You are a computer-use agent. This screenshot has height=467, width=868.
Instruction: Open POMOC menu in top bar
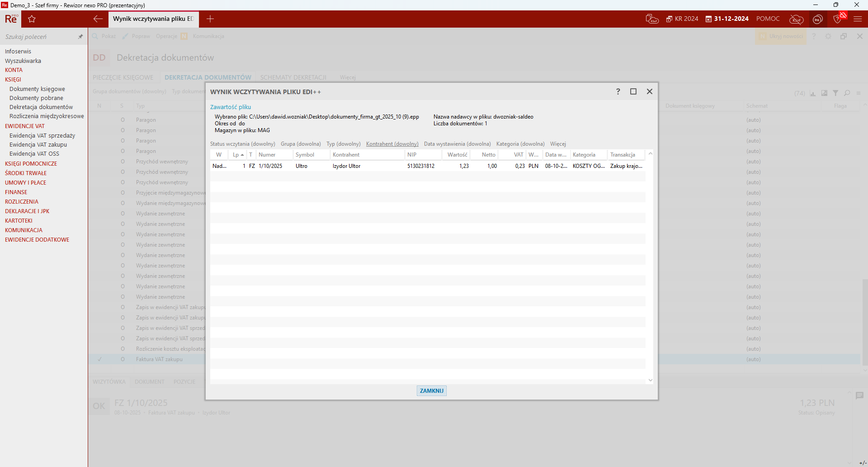768,19
